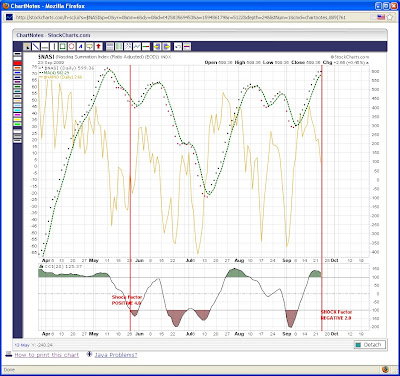Select the diagonal trend line tool
400x376 pixels.
click(x=36, y=46)
